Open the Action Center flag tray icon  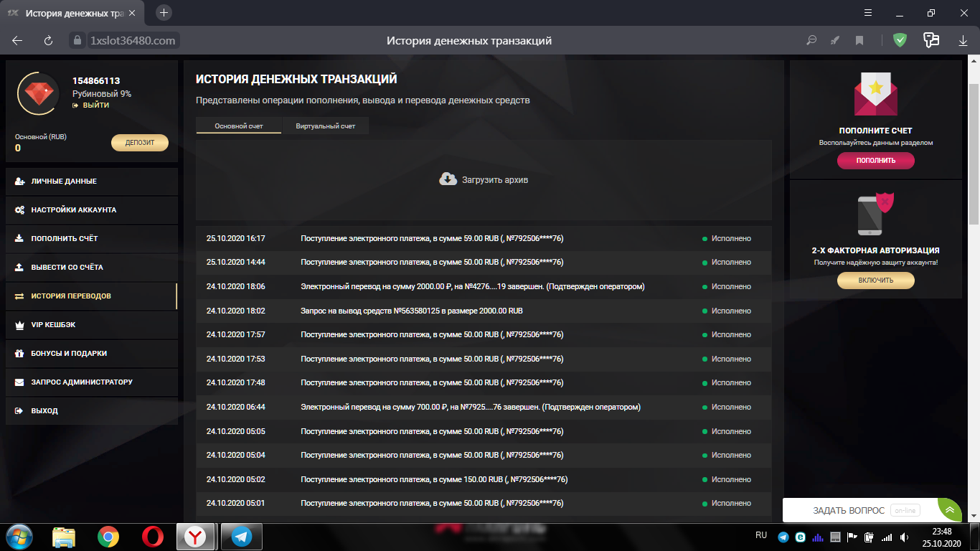click(852, 537)
